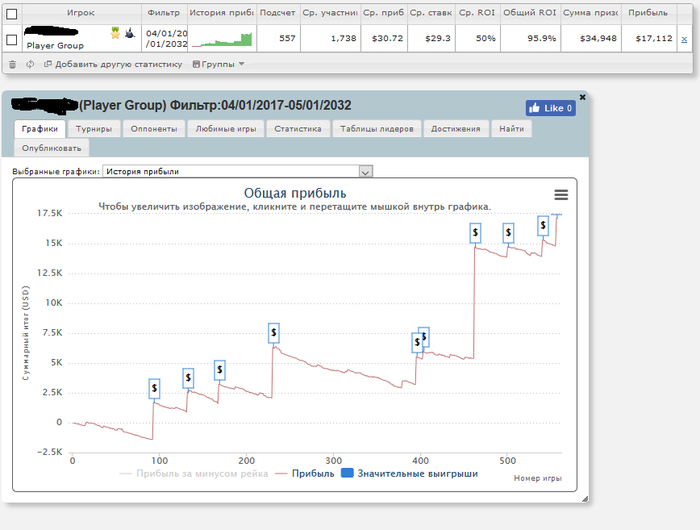Remove row using the x link
The width and height of the screenshot is (700, 530).
684,39
